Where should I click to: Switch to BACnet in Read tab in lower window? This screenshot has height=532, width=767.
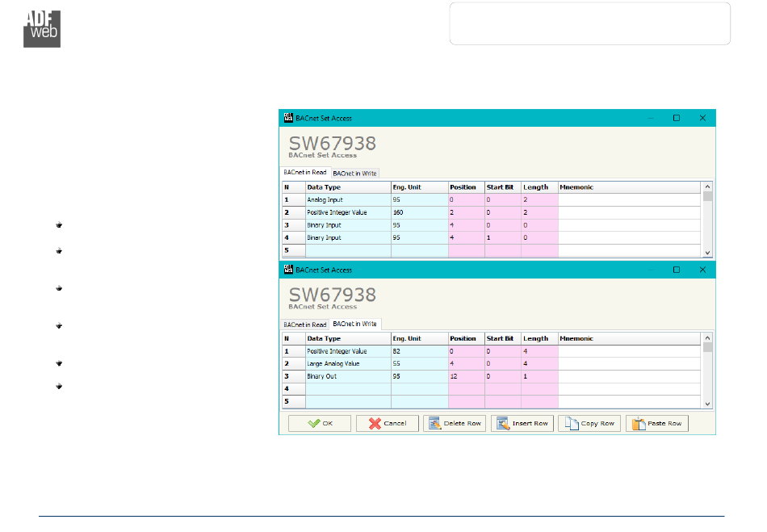click(304, 325)
